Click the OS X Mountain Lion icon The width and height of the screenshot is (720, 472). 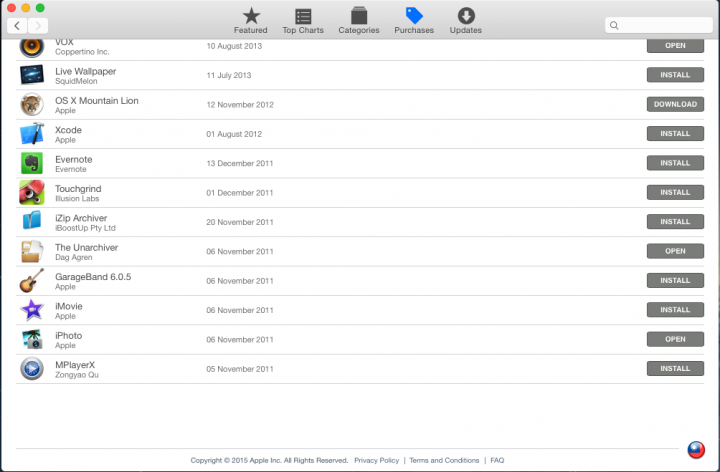coord(32,104)
